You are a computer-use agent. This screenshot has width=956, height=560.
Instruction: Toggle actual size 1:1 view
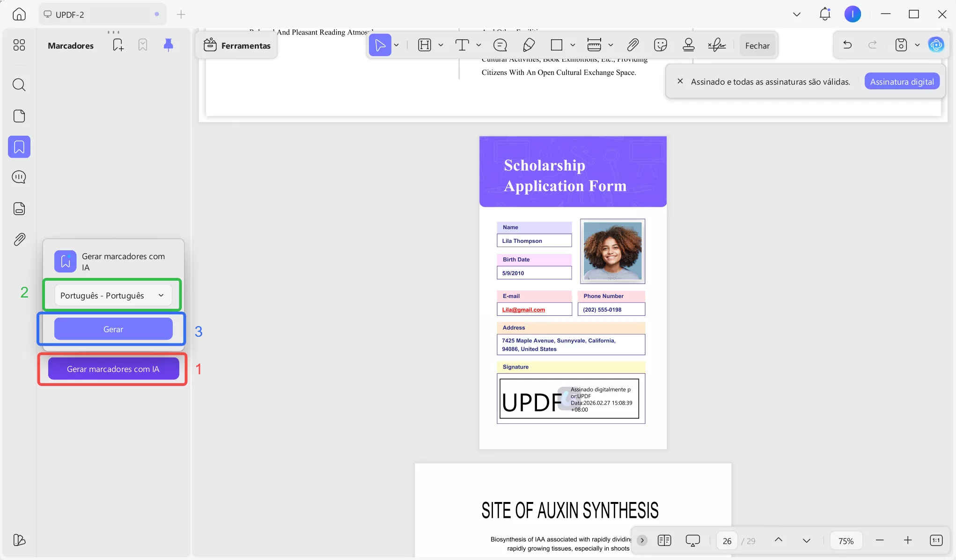pyautogui.click(x=935, y=540)
